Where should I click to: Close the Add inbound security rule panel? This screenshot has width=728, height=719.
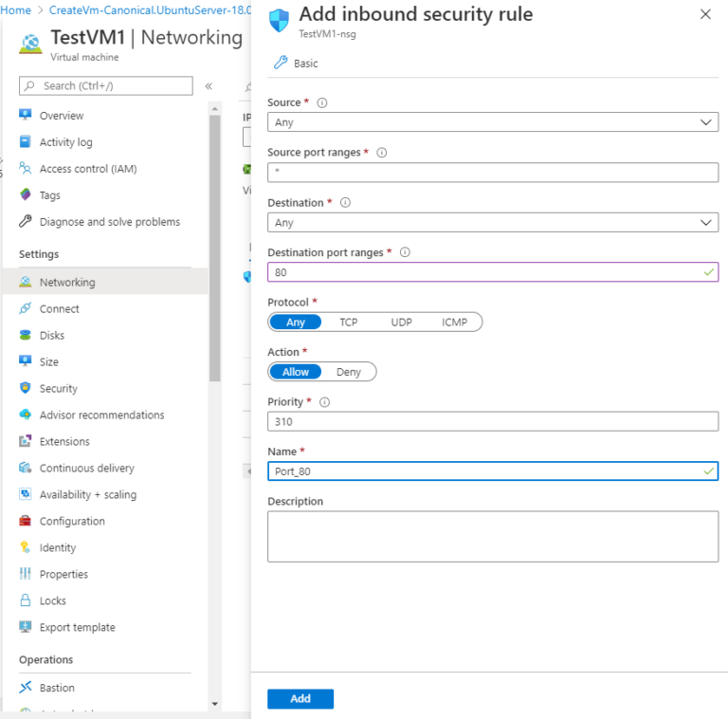click(x=705, y=14)
